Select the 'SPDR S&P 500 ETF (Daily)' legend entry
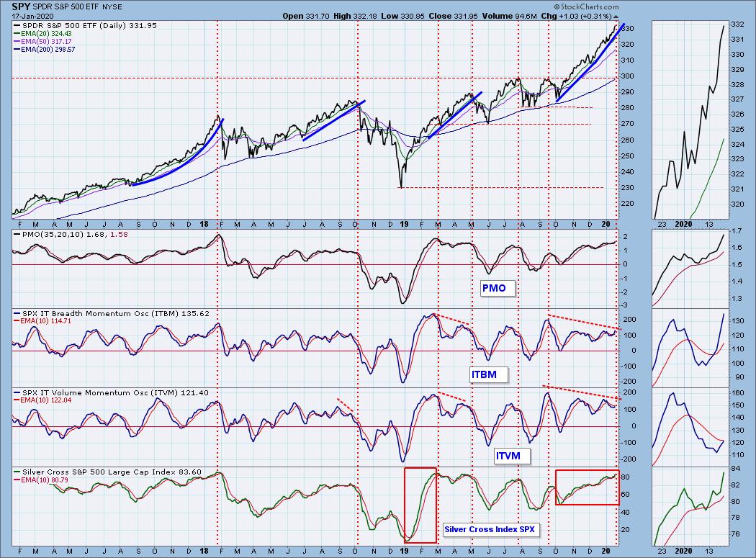 (x=86, y=26)
